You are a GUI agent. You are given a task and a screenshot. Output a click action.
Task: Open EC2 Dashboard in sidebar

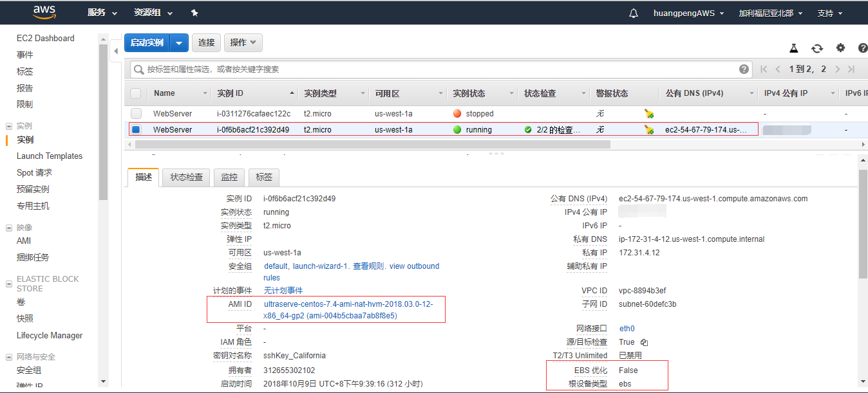pos(45,38)
